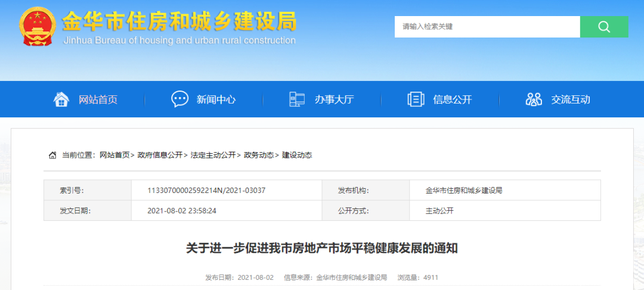Open 交流互动 in the navigation bar
The image size is (644, 290).
point(571,99)
